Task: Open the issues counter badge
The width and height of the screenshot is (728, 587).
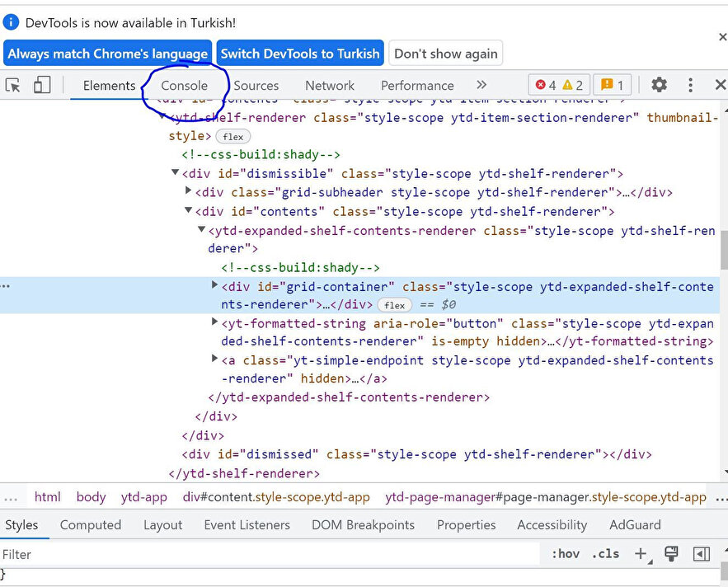Action: 612,85
